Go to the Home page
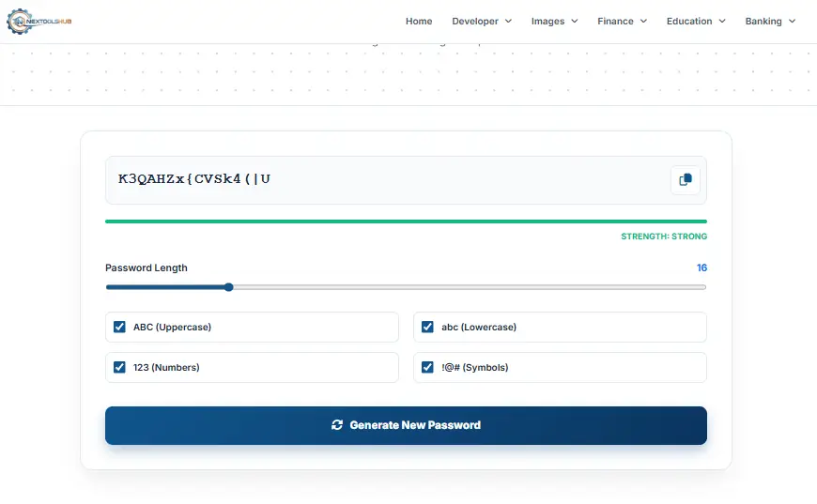The width and height of the screenshot is (817, 504). pyautogui.click(x=419, y=22)
